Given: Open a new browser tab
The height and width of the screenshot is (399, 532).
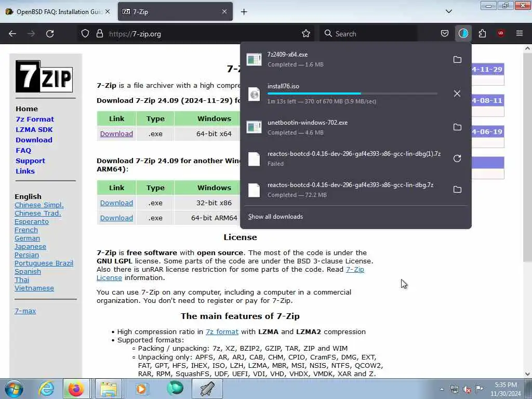Looking at the screenshot, I should point(244,11).
